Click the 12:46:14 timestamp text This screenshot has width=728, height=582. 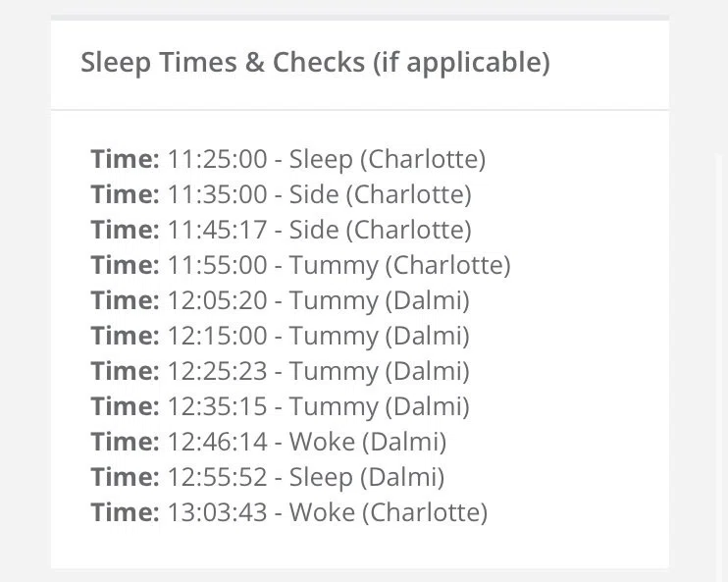(217, 442)
